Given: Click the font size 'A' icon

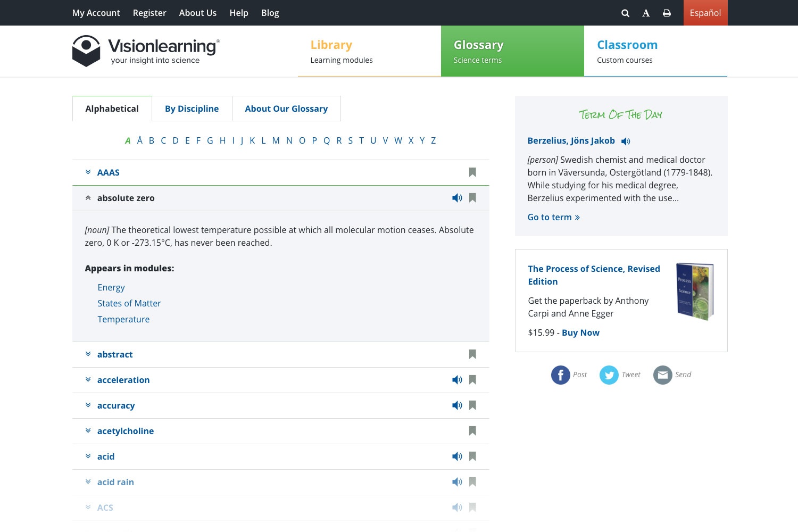Looking at the screenshot, I should point(646,13).
